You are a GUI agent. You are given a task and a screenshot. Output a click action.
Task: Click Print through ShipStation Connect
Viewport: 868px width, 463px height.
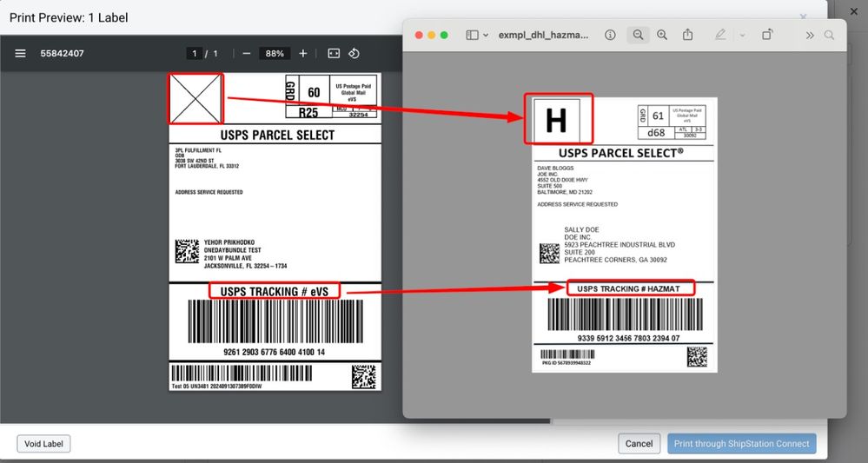[741, 444]
